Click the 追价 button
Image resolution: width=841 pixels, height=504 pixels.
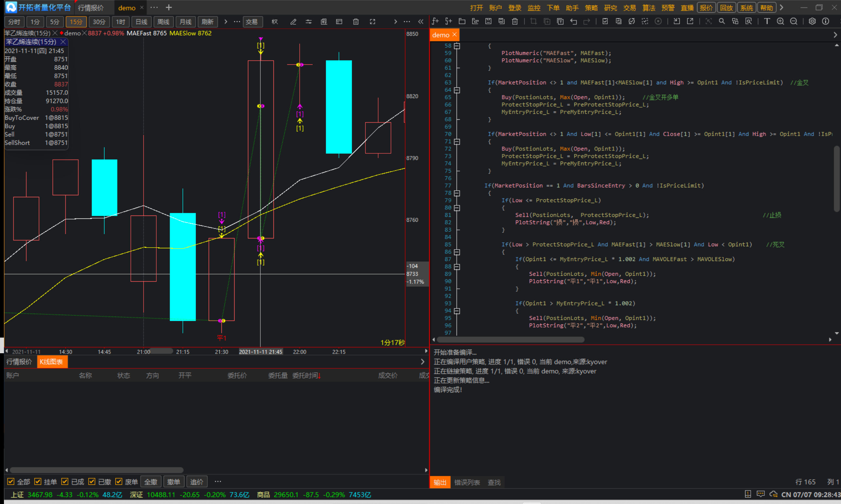(x=197, y=481)
